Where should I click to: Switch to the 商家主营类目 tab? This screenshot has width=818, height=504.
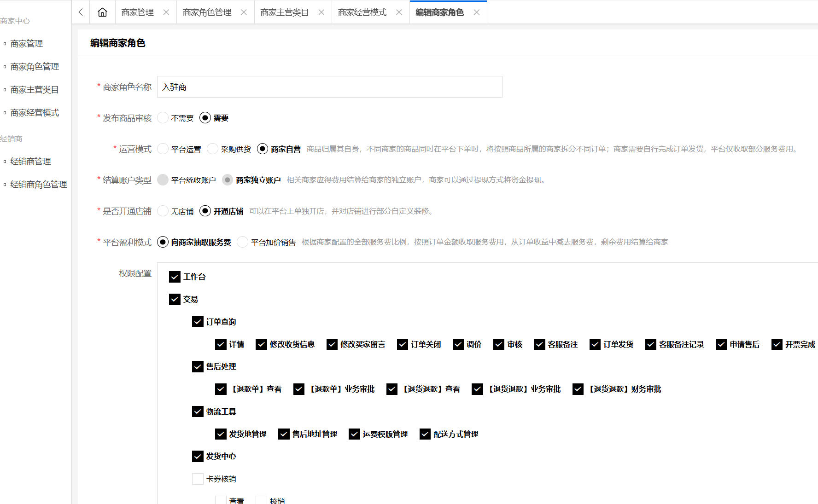coord(284,12)
